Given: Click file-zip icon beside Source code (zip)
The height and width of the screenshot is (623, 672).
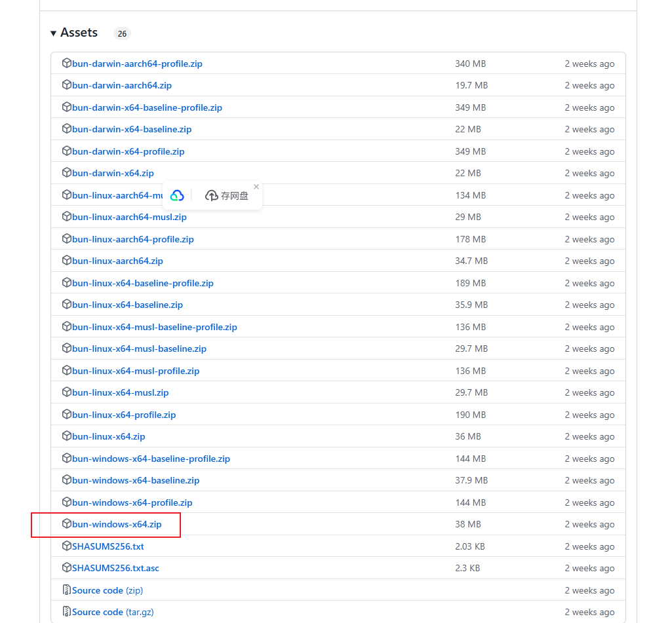Looking at the screenshot, I should (66, 590).
